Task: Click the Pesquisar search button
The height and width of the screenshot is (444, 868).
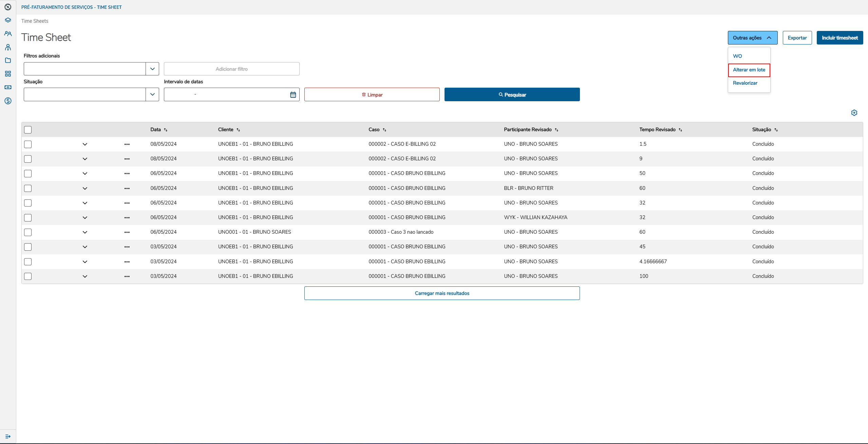Action: (x=512, y=95)
